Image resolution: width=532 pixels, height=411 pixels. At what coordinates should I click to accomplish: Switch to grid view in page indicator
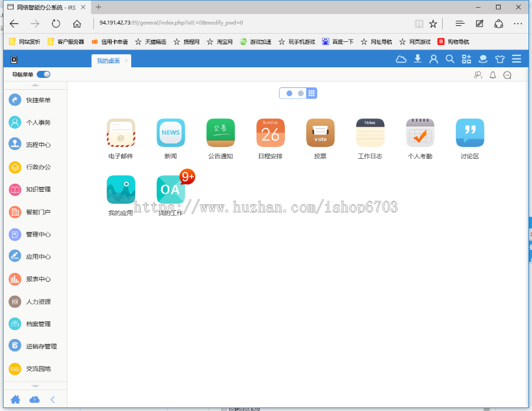click(312, 93)
